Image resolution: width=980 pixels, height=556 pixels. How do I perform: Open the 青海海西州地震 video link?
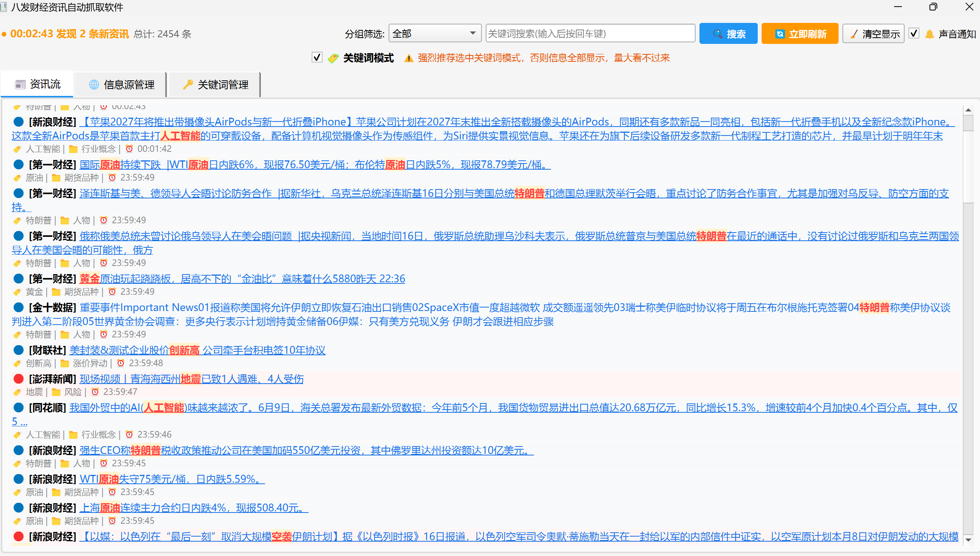[x=192, y=379]
